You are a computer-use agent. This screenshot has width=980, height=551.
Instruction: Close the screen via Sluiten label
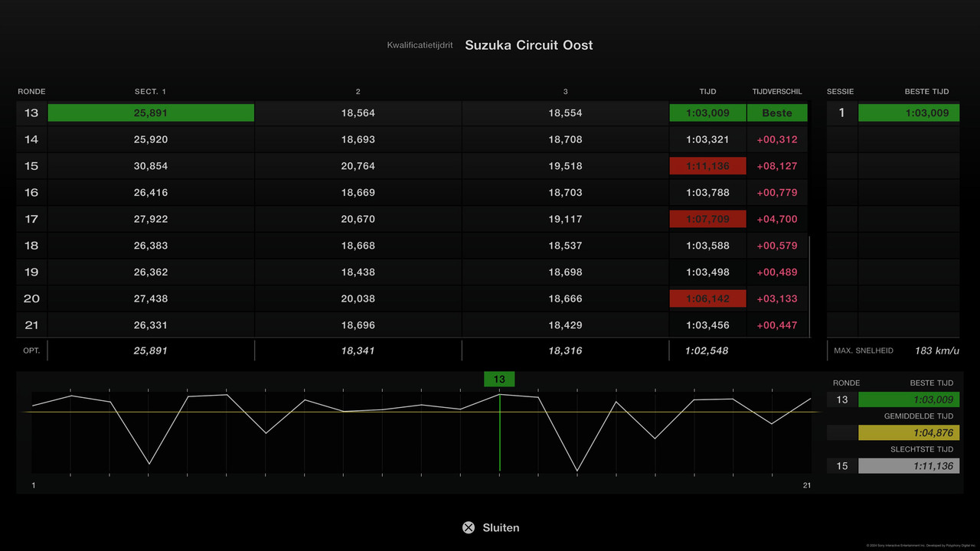(501, 527)
